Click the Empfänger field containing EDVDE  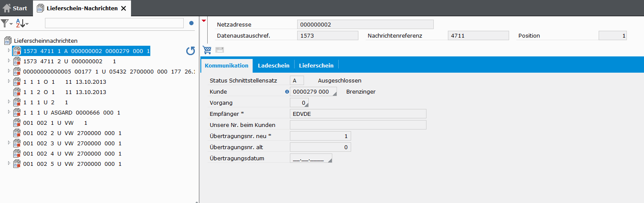358,113
